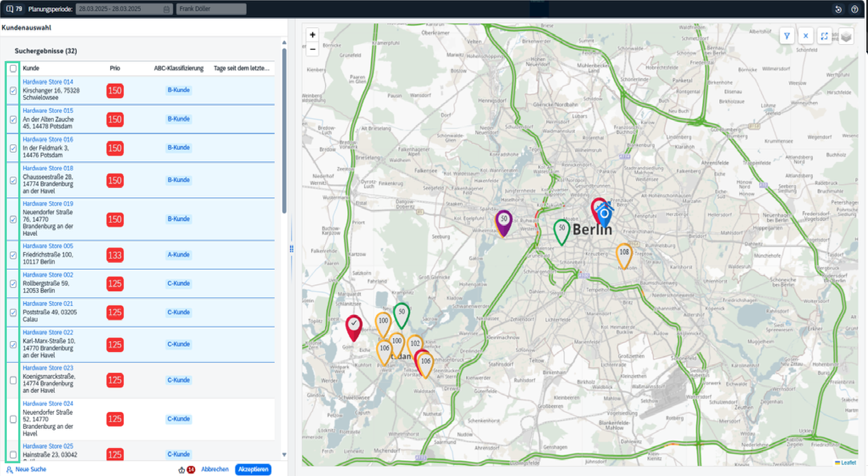868x476 pixels.
Task: Open the Planungsperiode date range field
Action: [x=124, y=9]
